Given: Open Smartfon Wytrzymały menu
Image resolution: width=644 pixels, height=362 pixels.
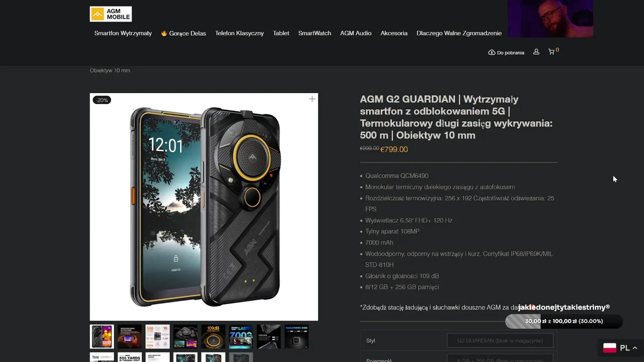Looking at the screenshot, I should tap(123, 33).
